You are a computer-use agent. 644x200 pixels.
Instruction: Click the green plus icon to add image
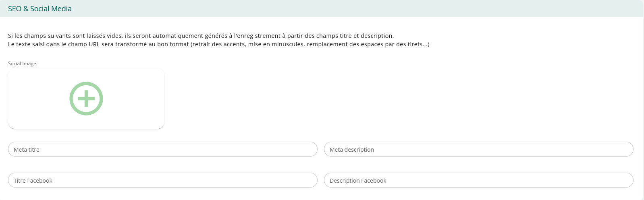click(x=86, y=99)
